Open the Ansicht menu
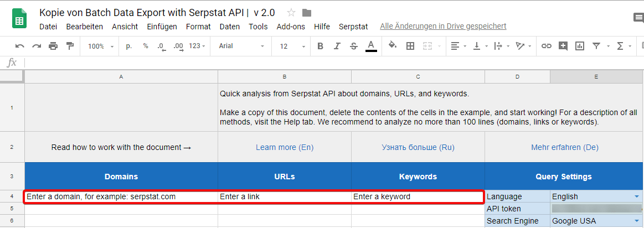This screenshot has height=228, width=644. point(125,27)
